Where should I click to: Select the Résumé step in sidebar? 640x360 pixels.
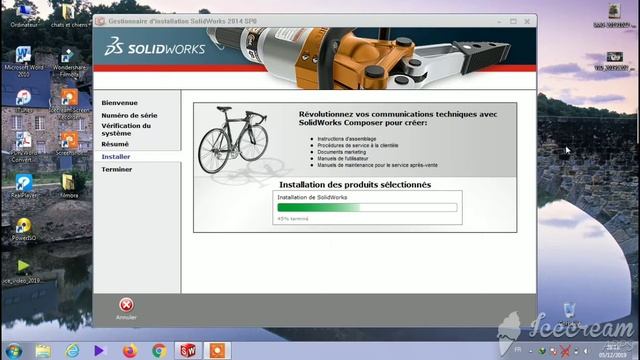coord(115,144)
